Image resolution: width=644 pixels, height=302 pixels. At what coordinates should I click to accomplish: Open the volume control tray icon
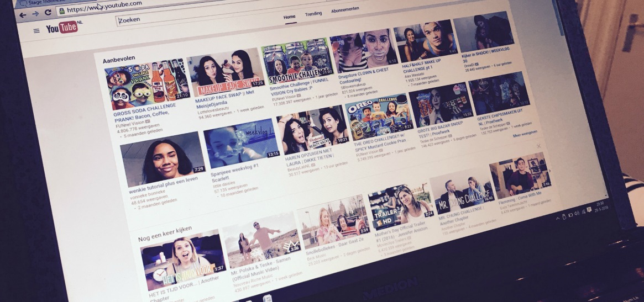click(577, 213)
